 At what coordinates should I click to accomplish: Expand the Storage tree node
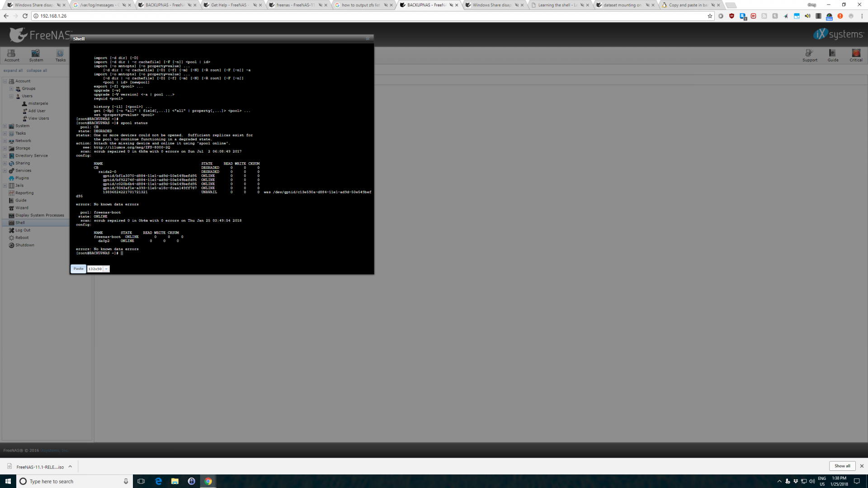[5, 148]
